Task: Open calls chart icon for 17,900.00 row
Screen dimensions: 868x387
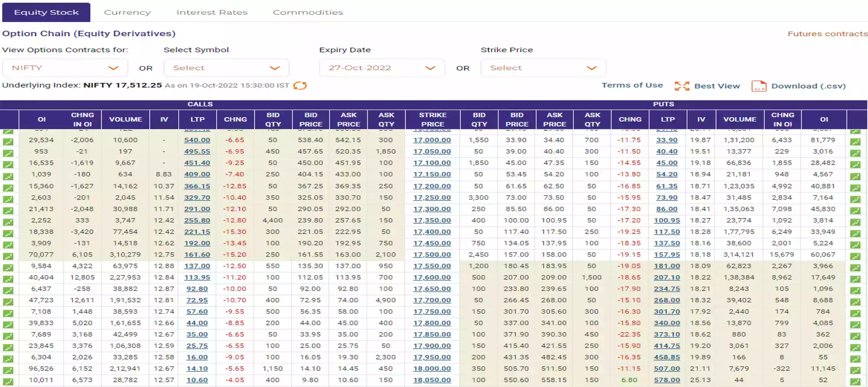Action: point(8,347)
